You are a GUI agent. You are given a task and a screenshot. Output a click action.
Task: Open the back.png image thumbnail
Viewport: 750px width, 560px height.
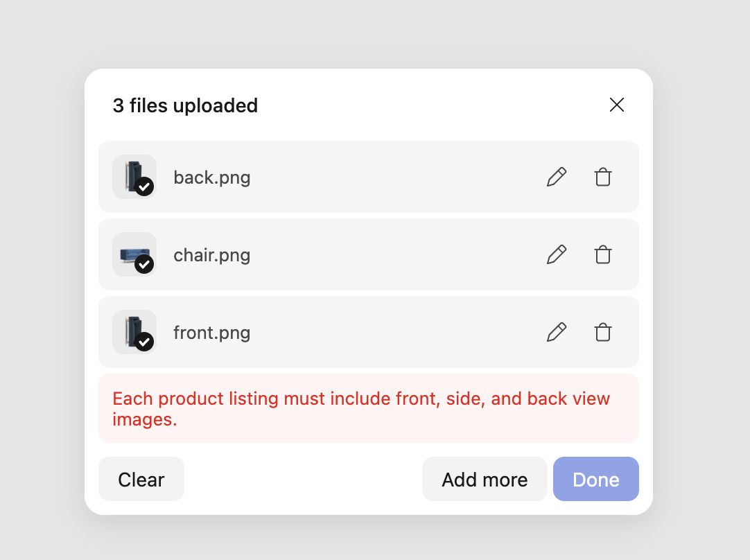point(134,177)
